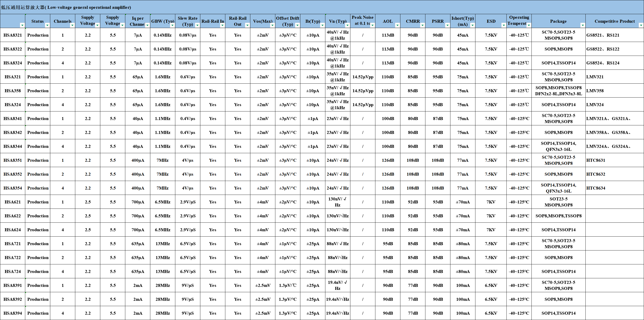Screen dimensions: 644x320
Task: Open the Rail-Rail In filter dropdown
Action: 222,25
